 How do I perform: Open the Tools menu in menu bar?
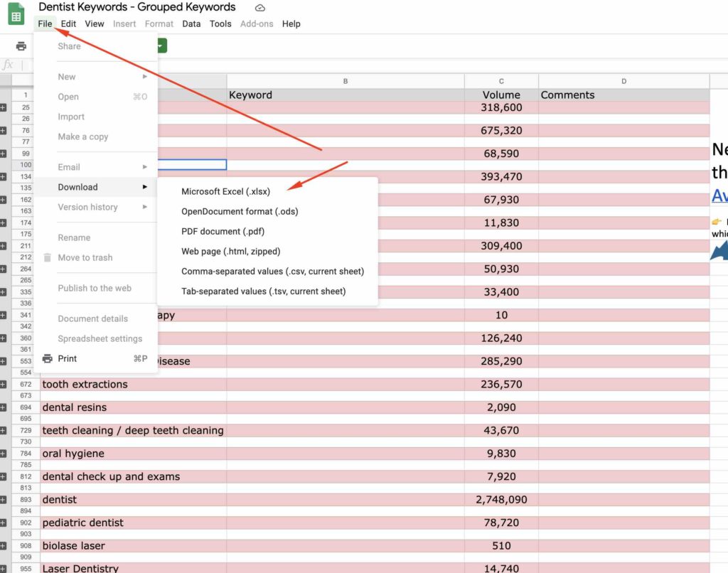pos(220,23)
